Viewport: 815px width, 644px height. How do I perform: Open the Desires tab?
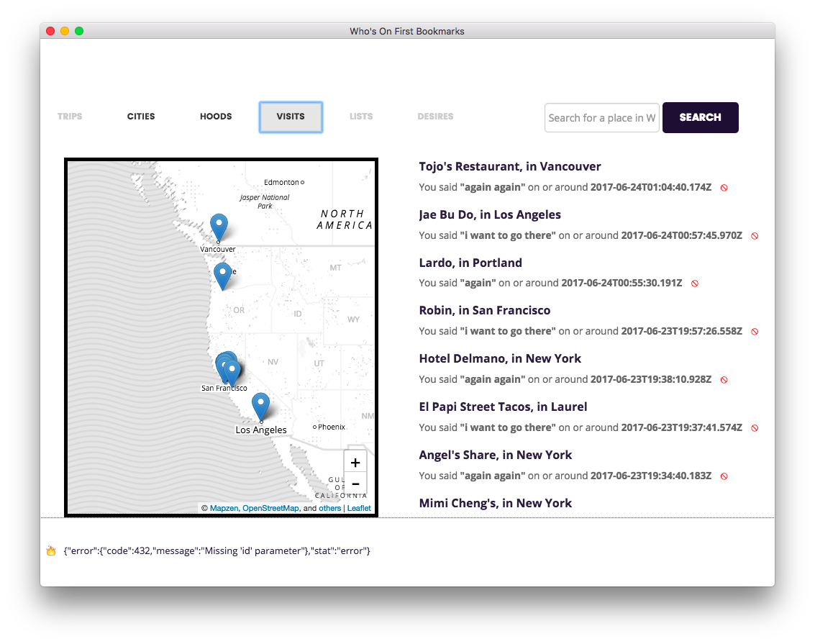436,117
